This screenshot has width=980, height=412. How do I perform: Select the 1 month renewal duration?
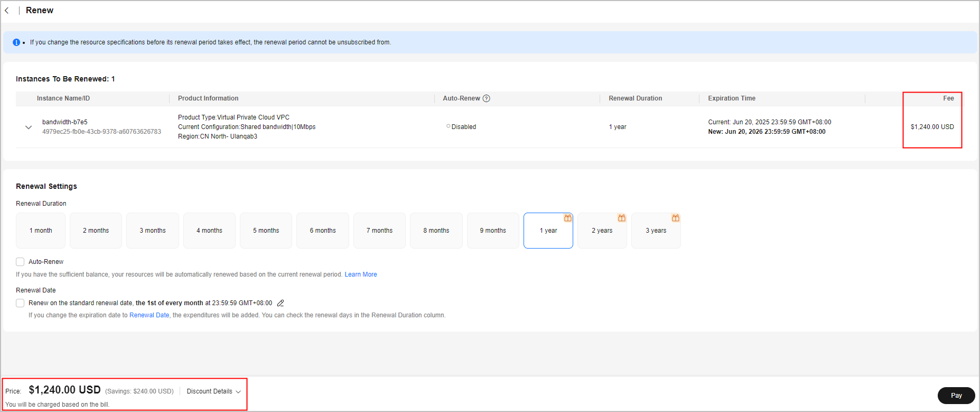[x=41, y=231]
